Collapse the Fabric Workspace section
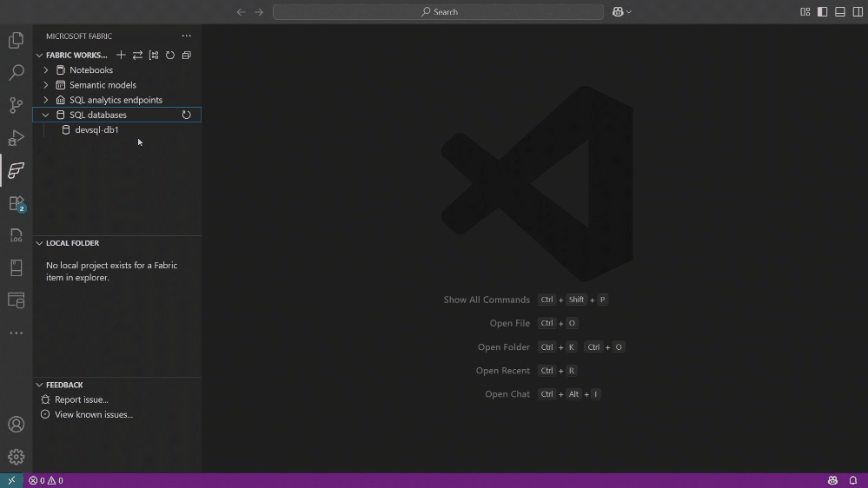Viewport: 868px width, 488px height. 39,56
